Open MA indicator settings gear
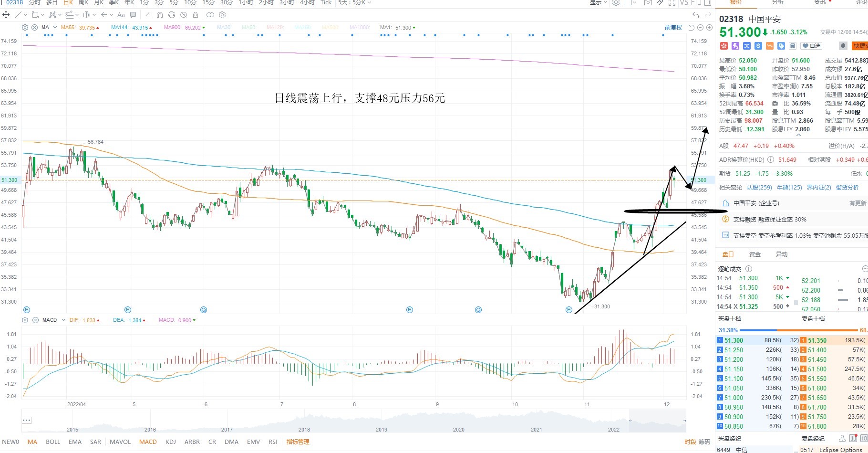 25,27
